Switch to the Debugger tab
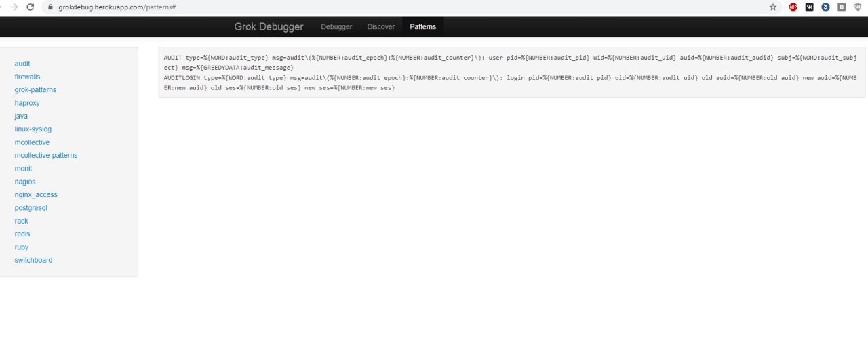868x359 pixels. pyautogui.click(x=336, y=27)
